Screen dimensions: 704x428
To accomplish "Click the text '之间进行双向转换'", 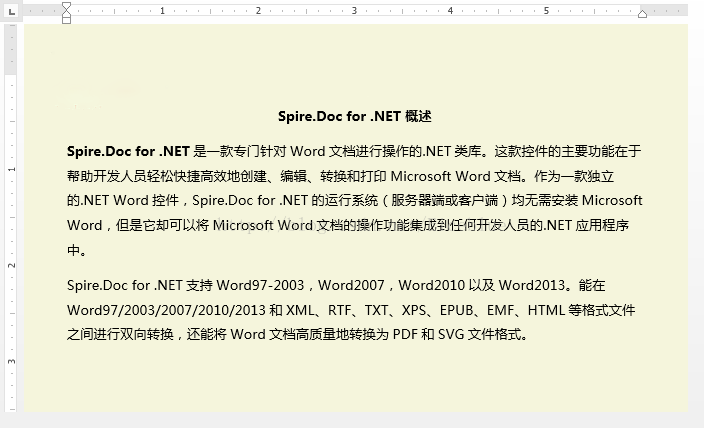I will (120, 335).
